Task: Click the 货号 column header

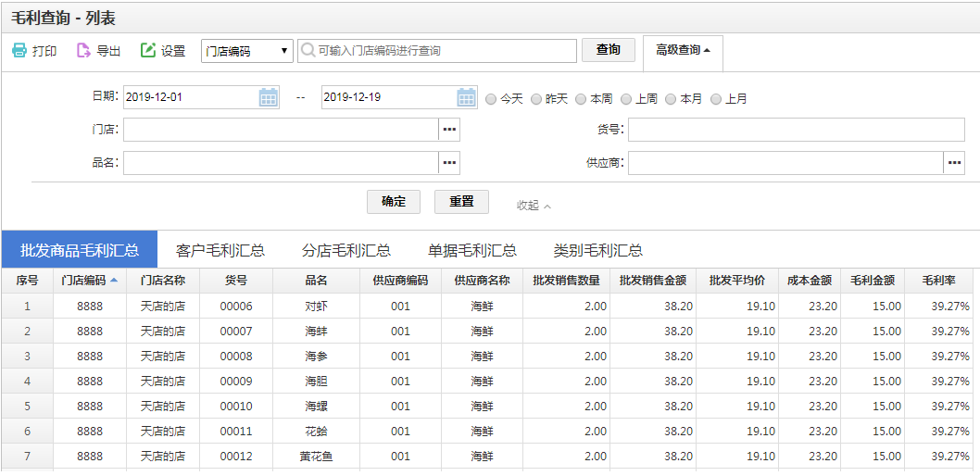Action: tap(235, 282)
